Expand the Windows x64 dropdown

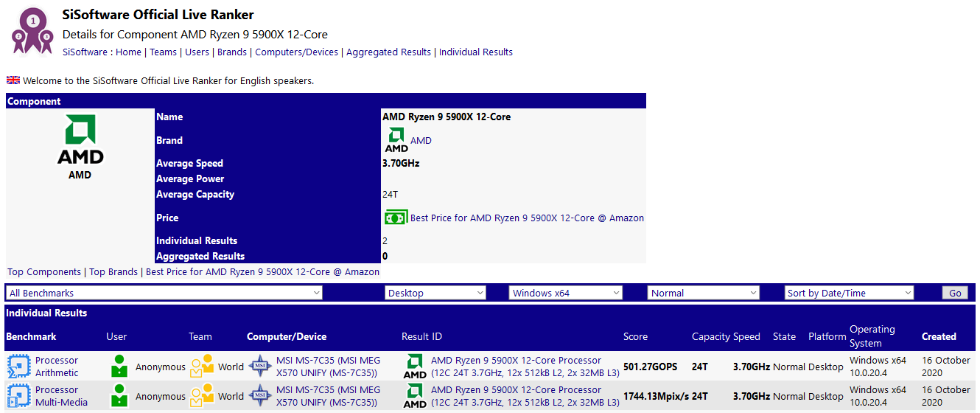click(565, 293)
